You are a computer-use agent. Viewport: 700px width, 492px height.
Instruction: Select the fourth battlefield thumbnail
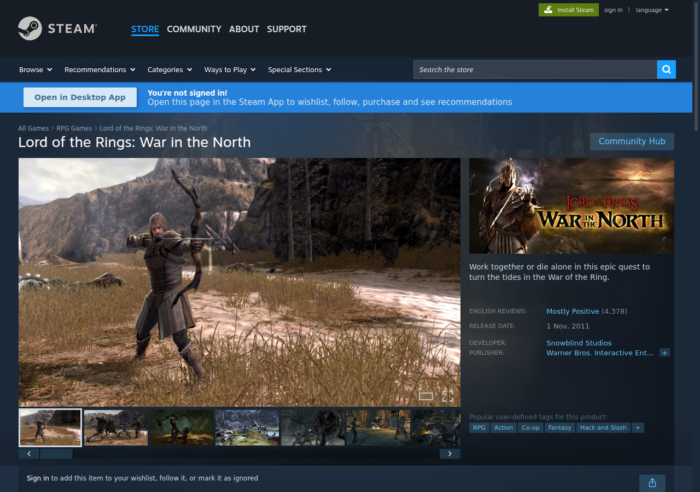[247, 428]
